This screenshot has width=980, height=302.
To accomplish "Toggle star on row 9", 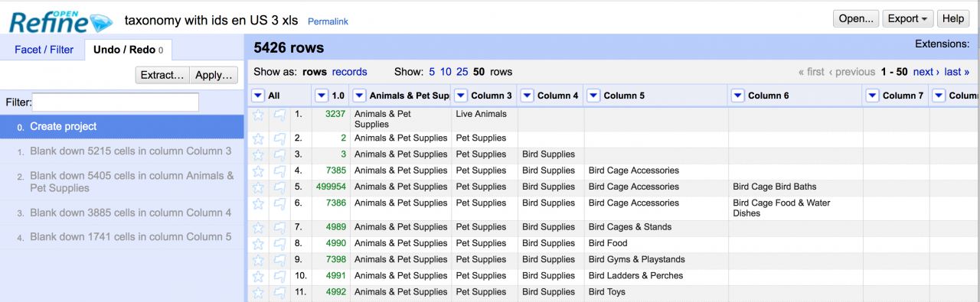I will pos(258,260).
